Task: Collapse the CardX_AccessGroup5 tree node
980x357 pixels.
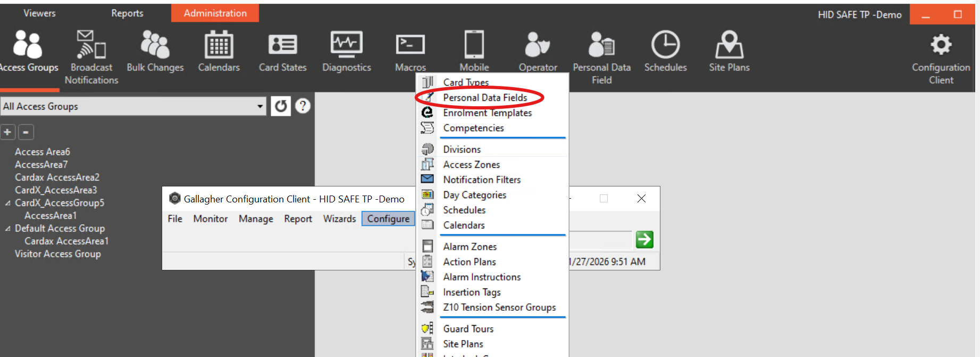Action: tap(7, 203)
